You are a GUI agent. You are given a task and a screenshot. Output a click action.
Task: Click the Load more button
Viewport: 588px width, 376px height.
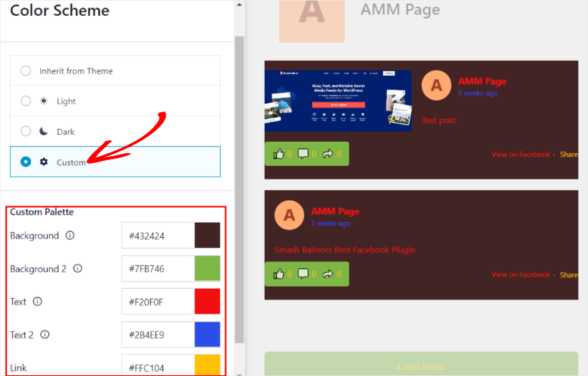421,364
